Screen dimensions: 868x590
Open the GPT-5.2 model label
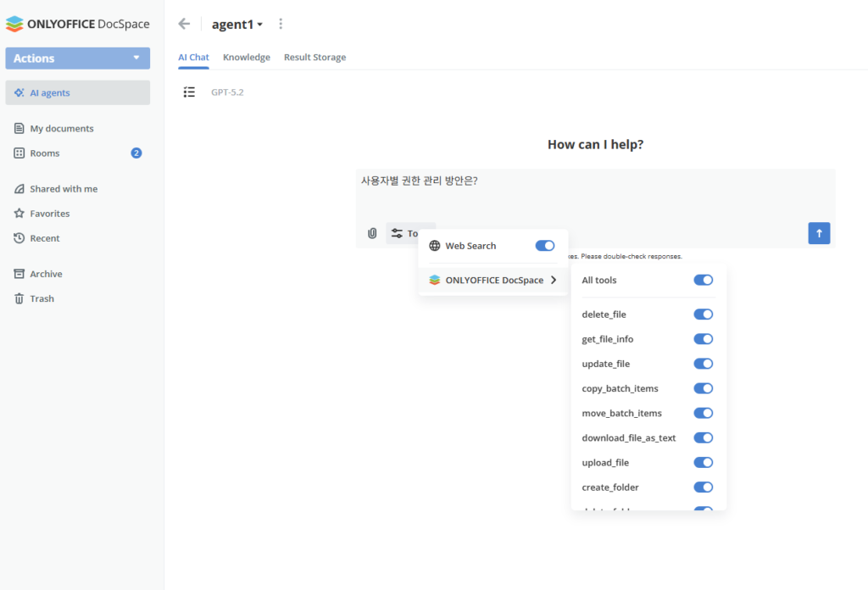(x=227, y=92)
